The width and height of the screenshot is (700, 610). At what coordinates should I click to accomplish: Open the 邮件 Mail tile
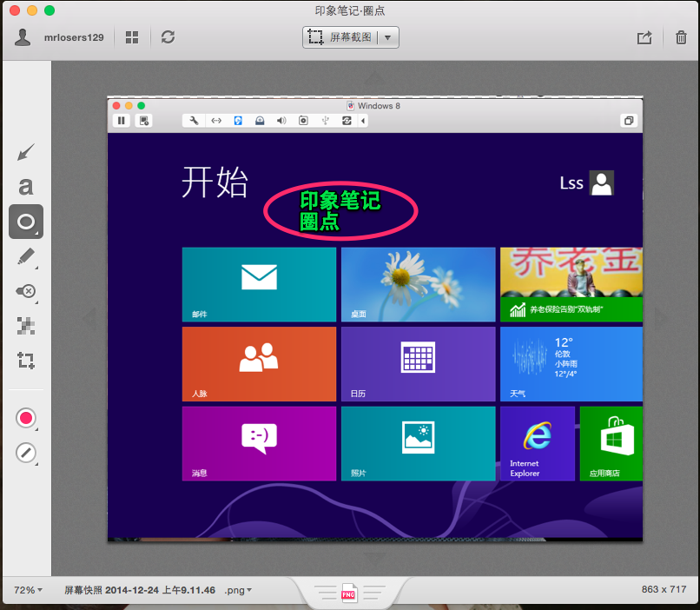(259, 284)
